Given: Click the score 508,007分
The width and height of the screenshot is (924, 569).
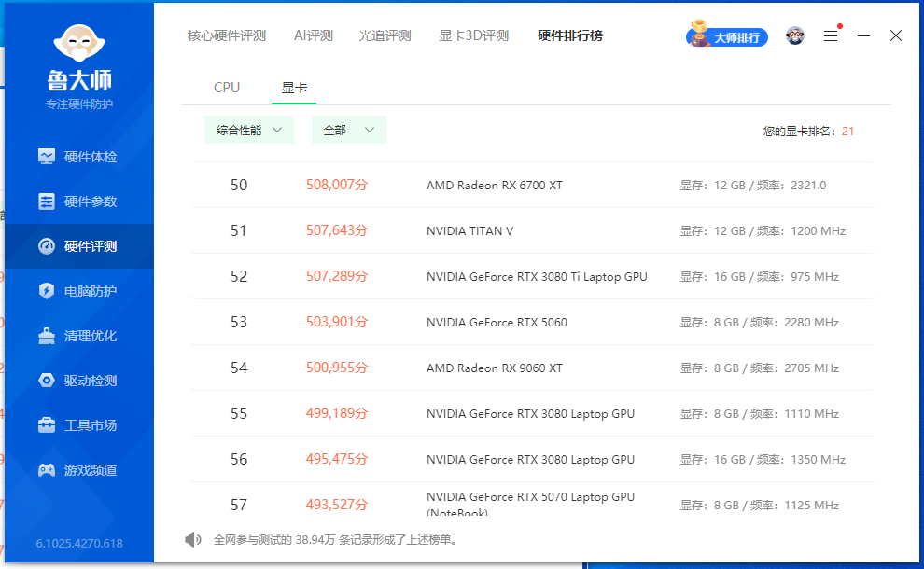Looking at the screenshot, I should point(337,185).
